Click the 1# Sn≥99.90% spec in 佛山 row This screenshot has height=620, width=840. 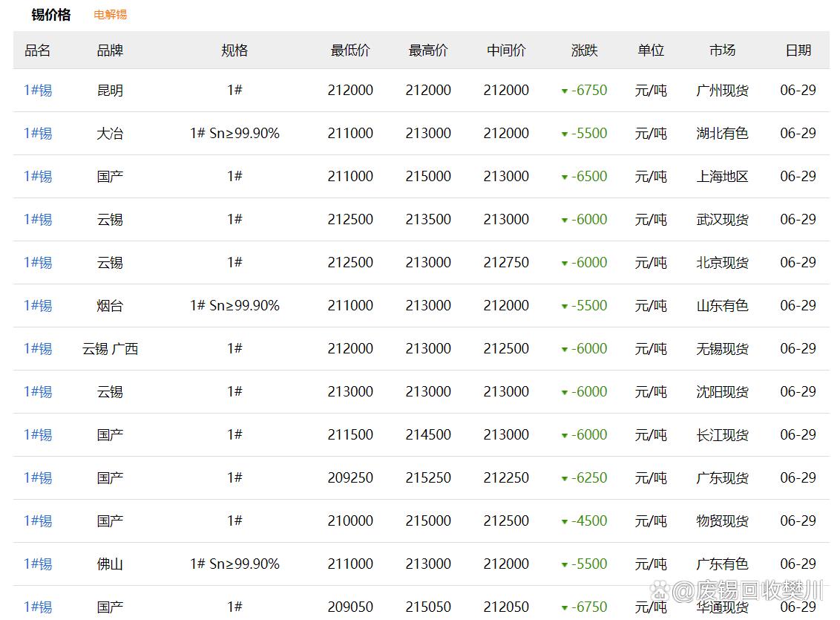[234, 564]
